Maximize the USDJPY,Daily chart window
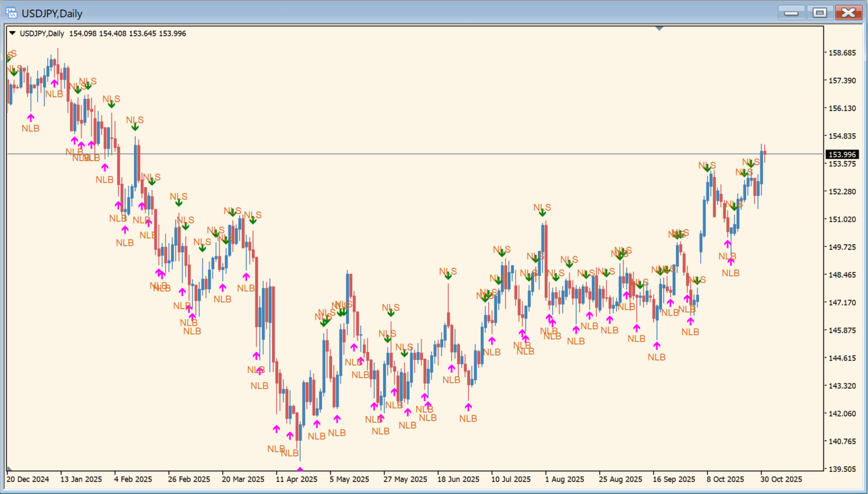The width and height of the screenshot is (868, 494). 819,13
